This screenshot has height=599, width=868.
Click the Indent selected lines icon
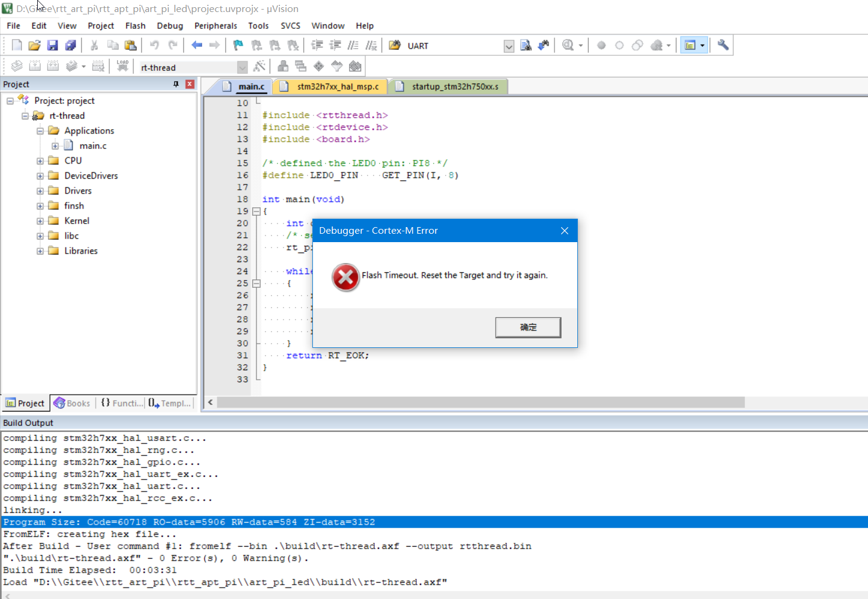[317, 45]
